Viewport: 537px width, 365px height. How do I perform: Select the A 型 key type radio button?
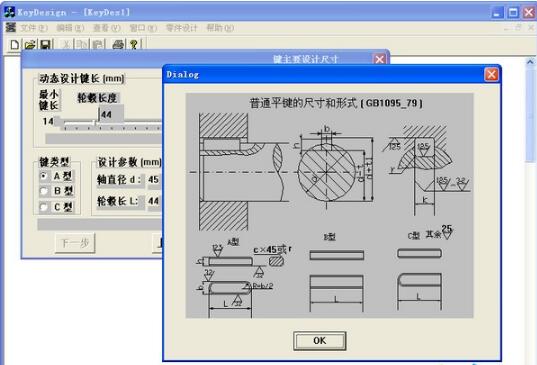click(x=43, y=176)
